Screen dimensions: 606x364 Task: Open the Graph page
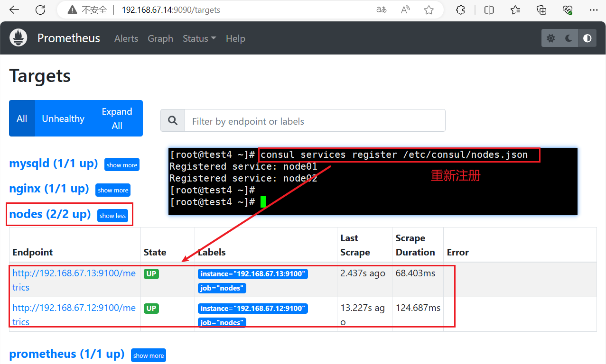(x=160, y=38)
